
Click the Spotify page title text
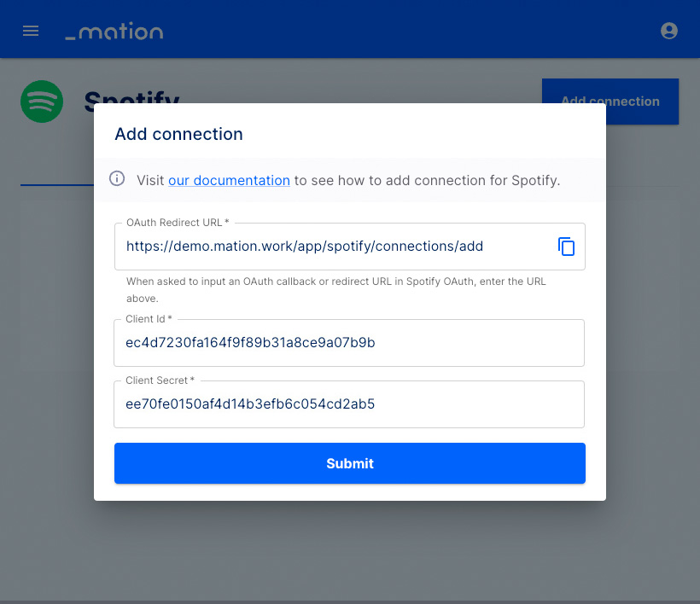click(131, 96)
